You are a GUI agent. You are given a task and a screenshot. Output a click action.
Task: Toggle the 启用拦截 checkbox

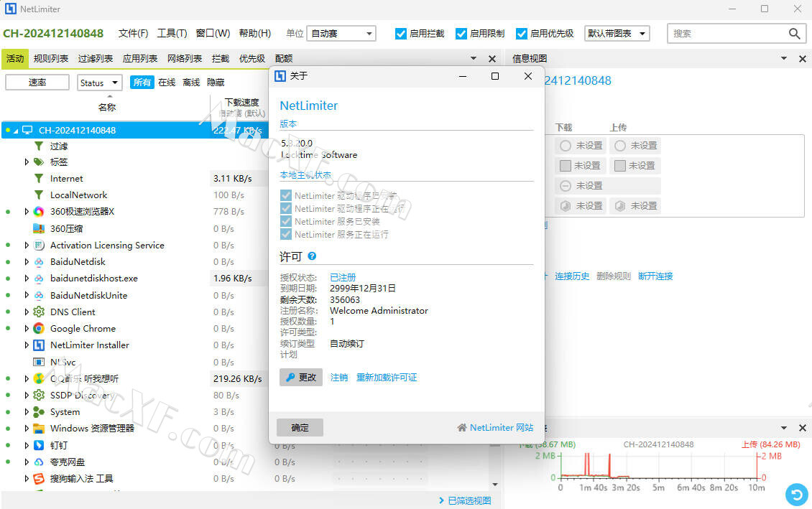(x=400, y=34)
